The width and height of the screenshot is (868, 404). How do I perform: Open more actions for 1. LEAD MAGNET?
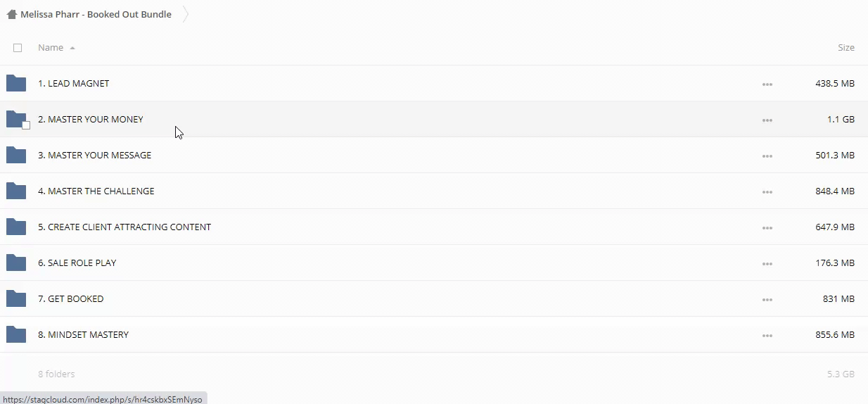point(767,84)
